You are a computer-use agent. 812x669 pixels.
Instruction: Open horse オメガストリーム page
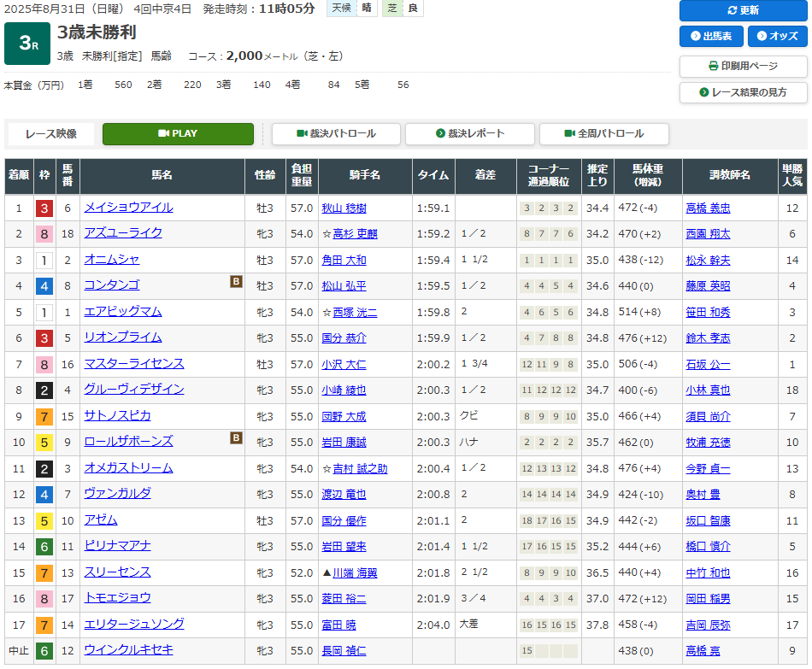pyautogui.click(x=128, y=468)
